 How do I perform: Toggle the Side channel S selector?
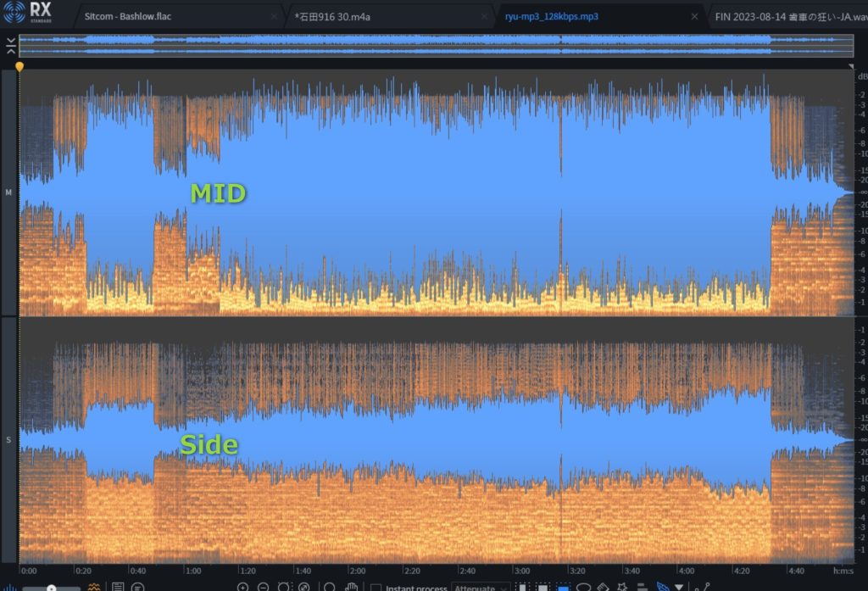(8, 440)
